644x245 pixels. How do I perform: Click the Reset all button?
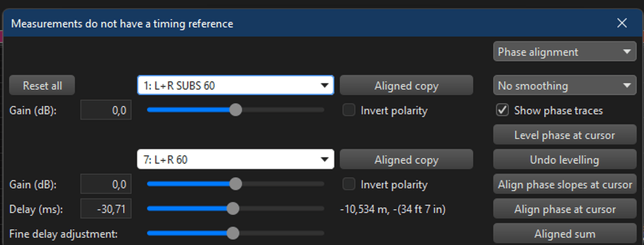tap(42, 85)
